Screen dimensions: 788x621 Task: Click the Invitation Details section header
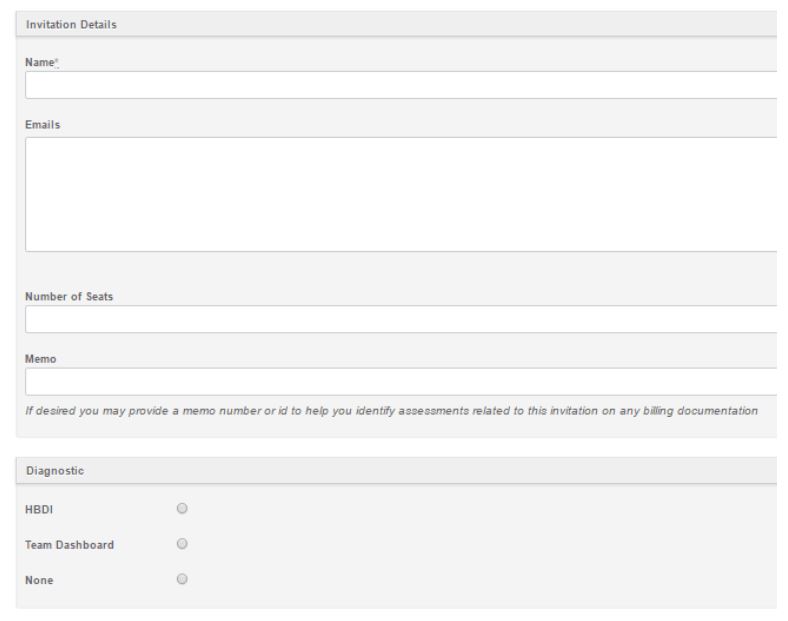[x=71, y=24]
